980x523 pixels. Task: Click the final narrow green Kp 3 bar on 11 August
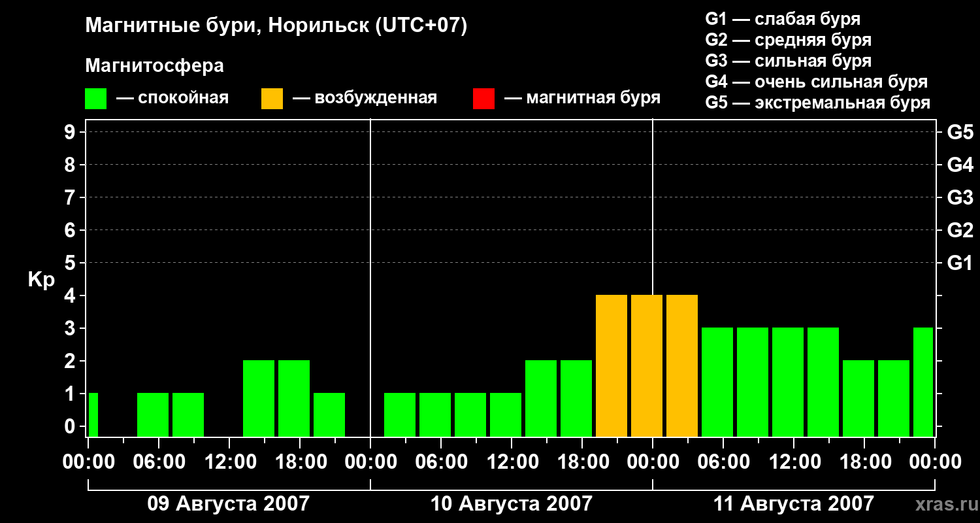923,382
